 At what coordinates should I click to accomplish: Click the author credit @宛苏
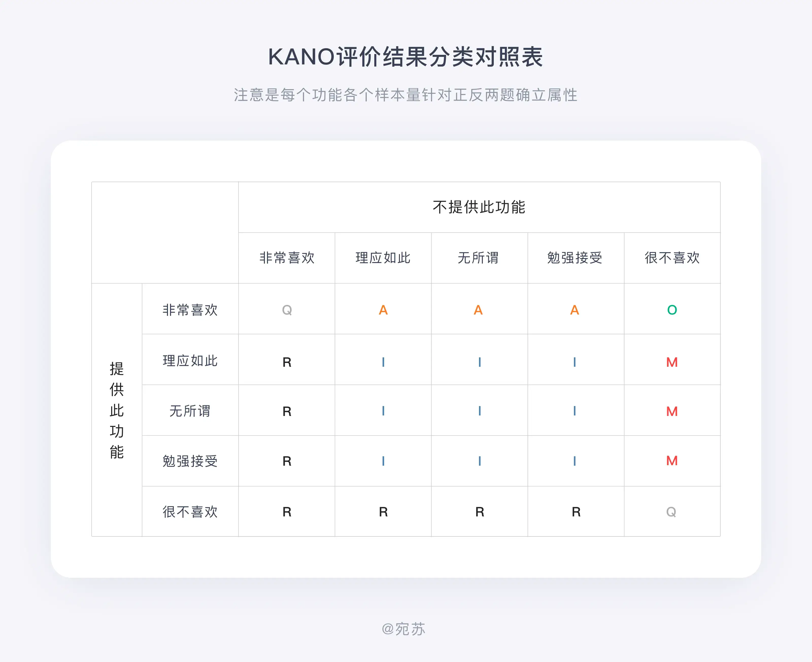tap(403, 629)
